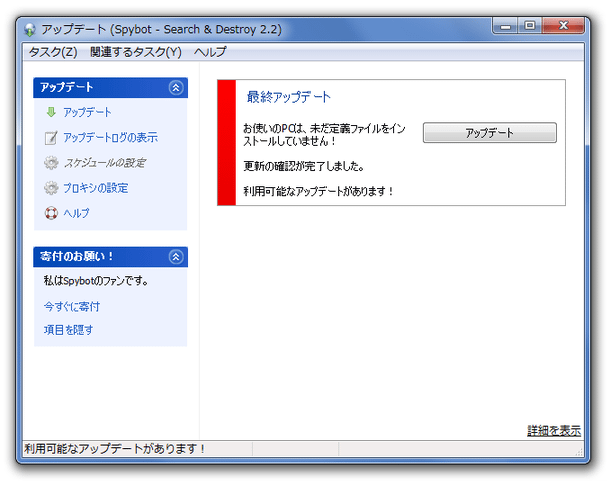
Task: Click text 更新の確認が完了しました。
Action: (304, 167)
